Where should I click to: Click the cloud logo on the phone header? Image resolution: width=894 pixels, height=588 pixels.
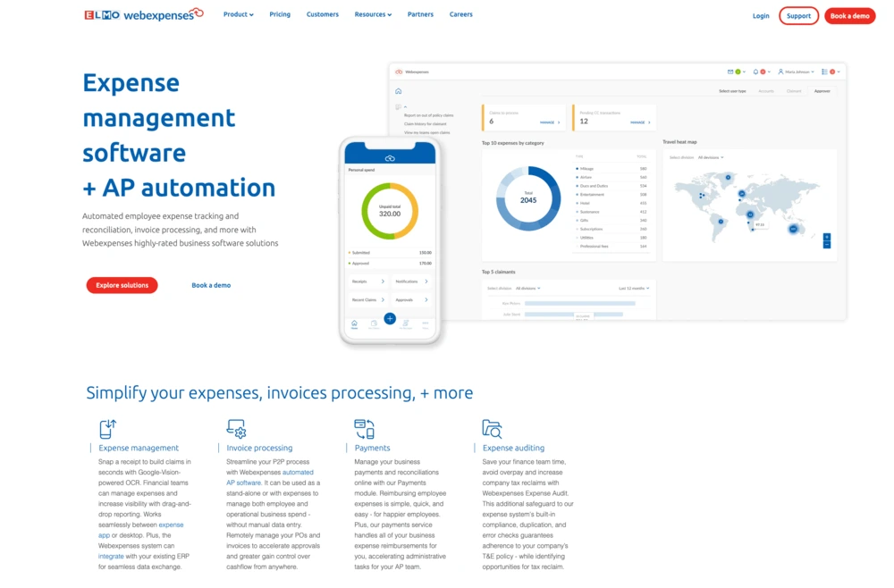390,158
